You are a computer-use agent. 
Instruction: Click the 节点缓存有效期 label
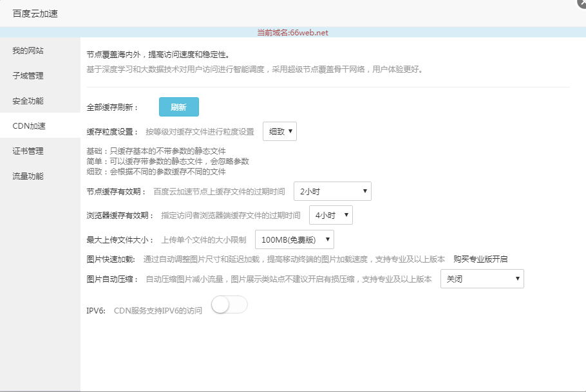click(116, 192)
